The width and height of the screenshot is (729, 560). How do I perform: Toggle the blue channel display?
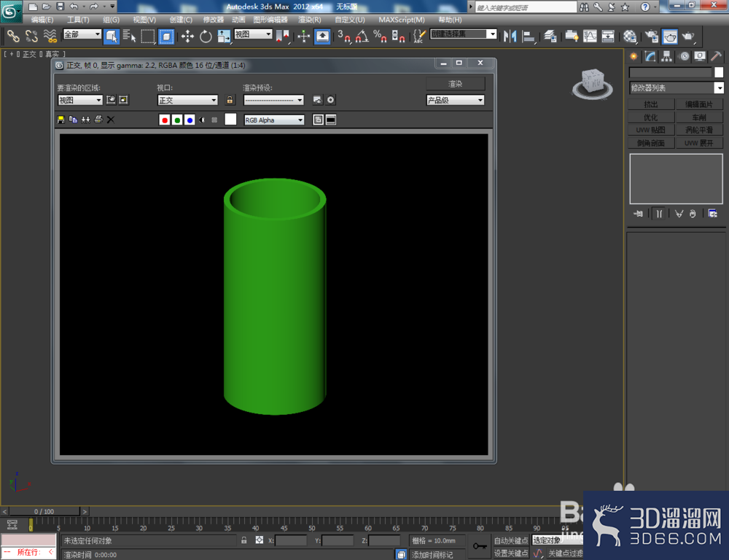[190, 120]
